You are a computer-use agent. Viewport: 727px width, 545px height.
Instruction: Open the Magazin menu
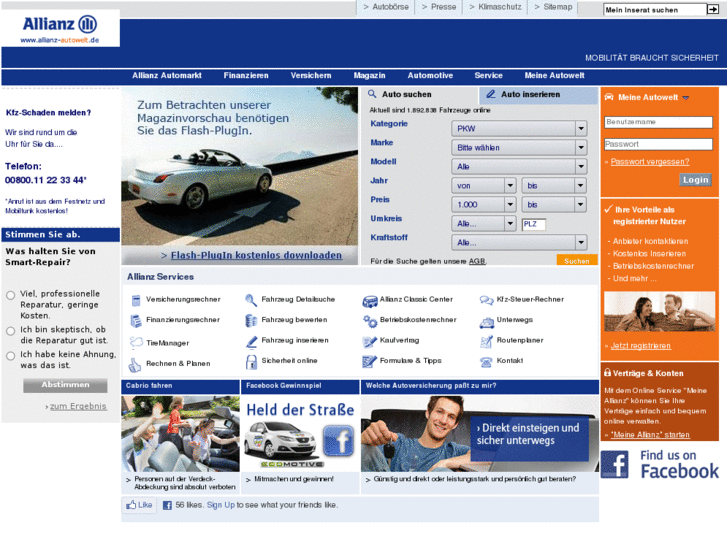coord(370,76)
